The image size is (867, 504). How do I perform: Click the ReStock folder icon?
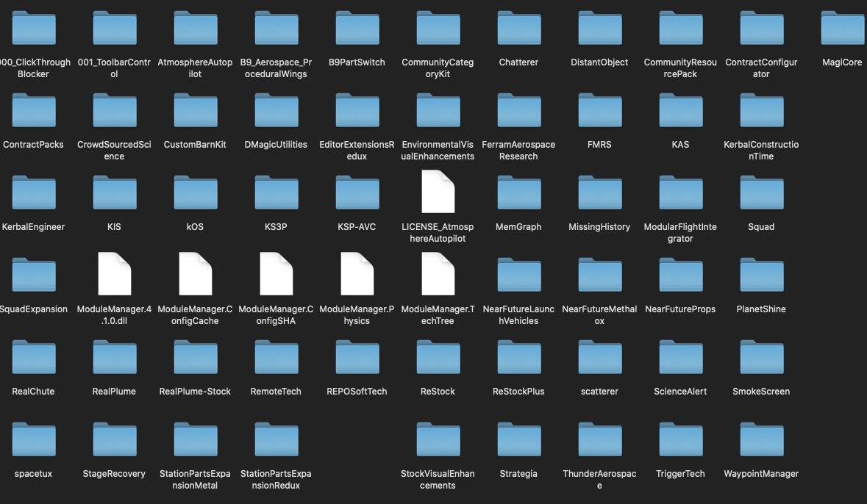[x=438, y=357]
